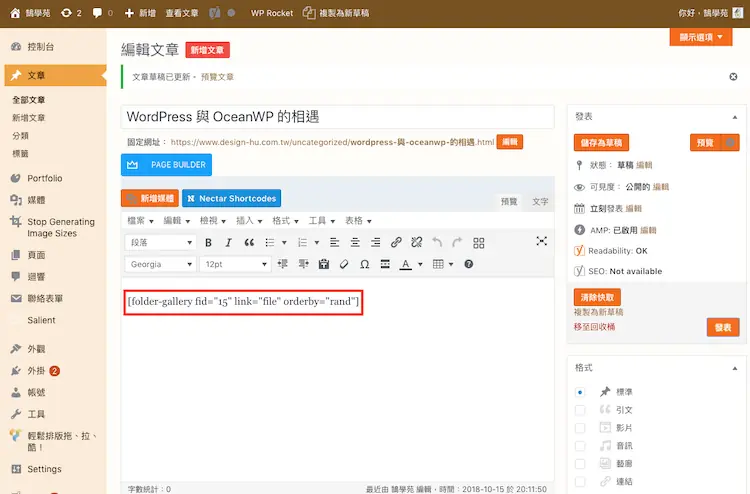Open table options dropdown arrow
Screen dimensions: 750x494
(451, 264)
